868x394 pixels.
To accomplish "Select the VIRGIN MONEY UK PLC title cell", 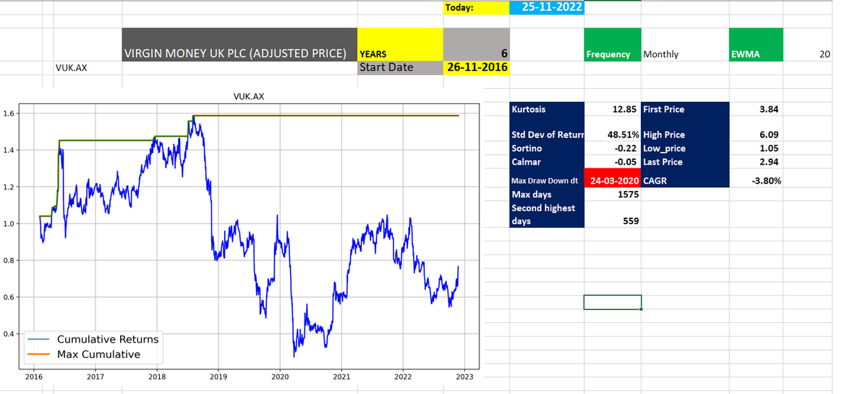I will click(239, 45).
